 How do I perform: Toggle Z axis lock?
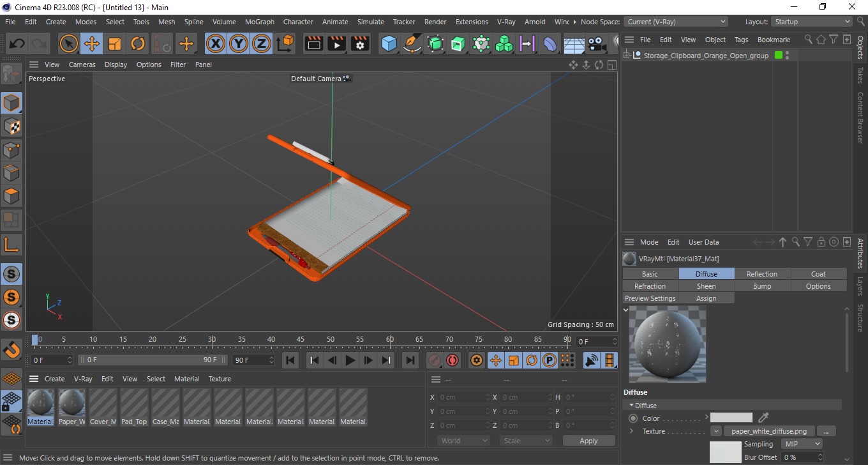click(262, 44)
